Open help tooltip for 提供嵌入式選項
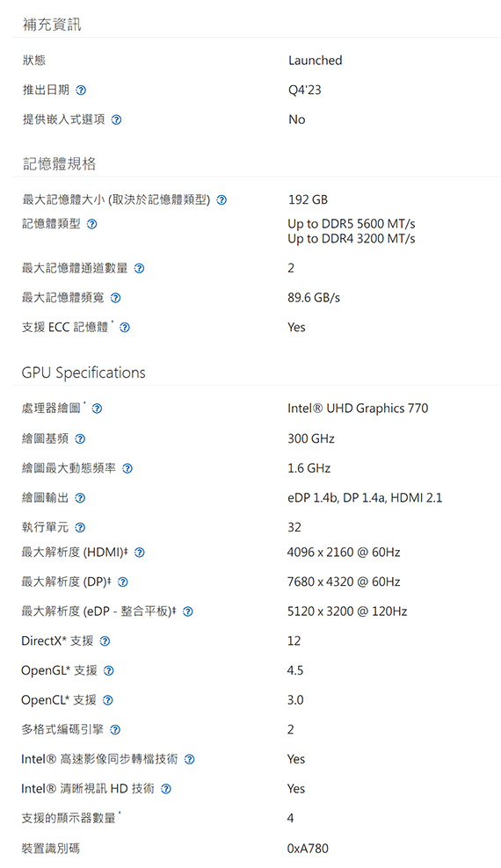This screenshot has width=501, height=868. (116, 119)
